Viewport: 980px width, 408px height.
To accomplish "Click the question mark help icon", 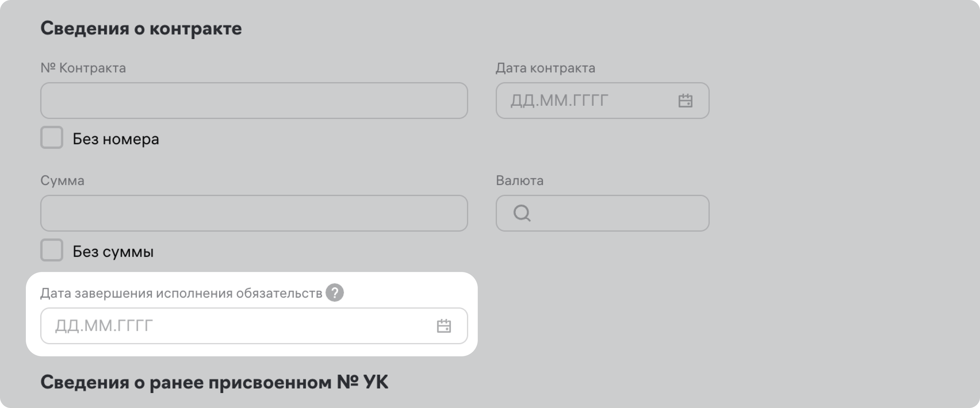I will click(x=334, y=293).
